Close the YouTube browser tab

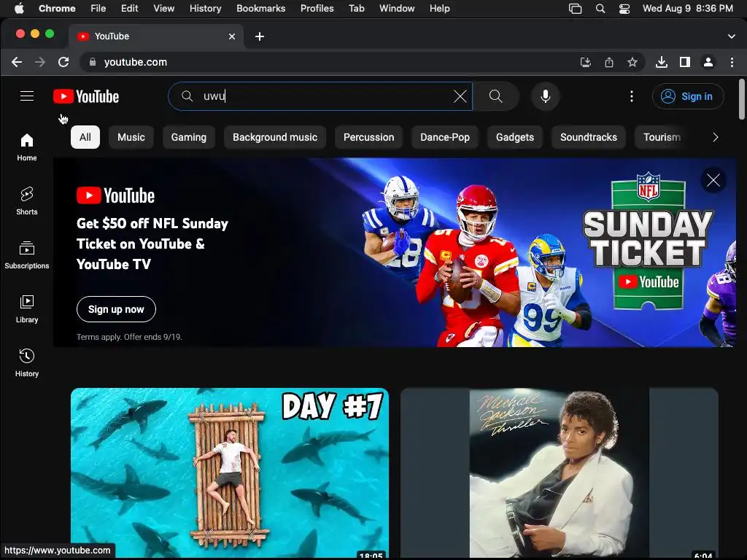pos(232,36)
